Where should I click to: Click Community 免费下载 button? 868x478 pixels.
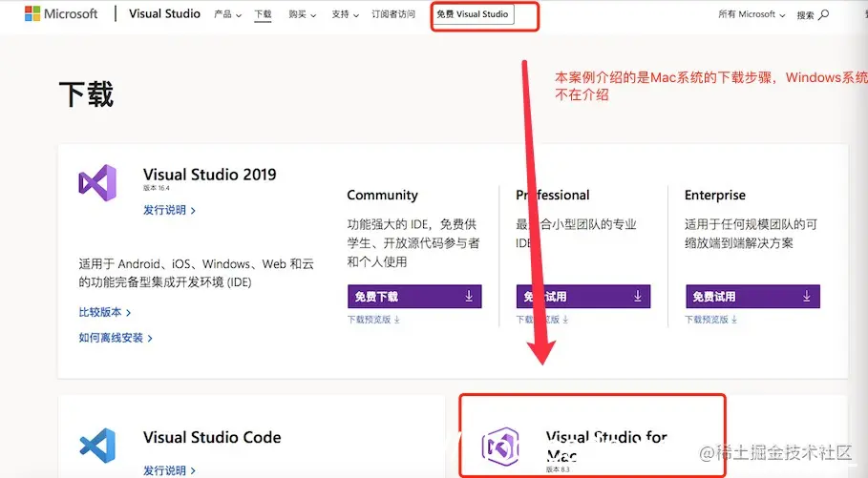pyautogui.click(x=414, y=297)
